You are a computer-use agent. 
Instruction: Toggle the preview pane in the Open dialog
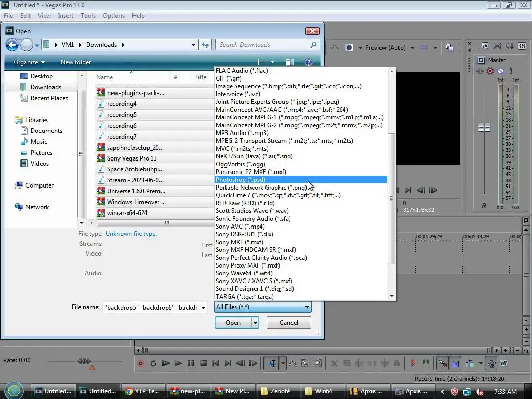290,62
